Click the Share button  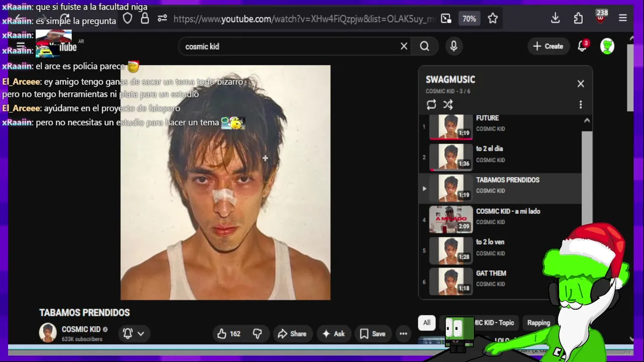pyautogui.click(x=292, y=333)
